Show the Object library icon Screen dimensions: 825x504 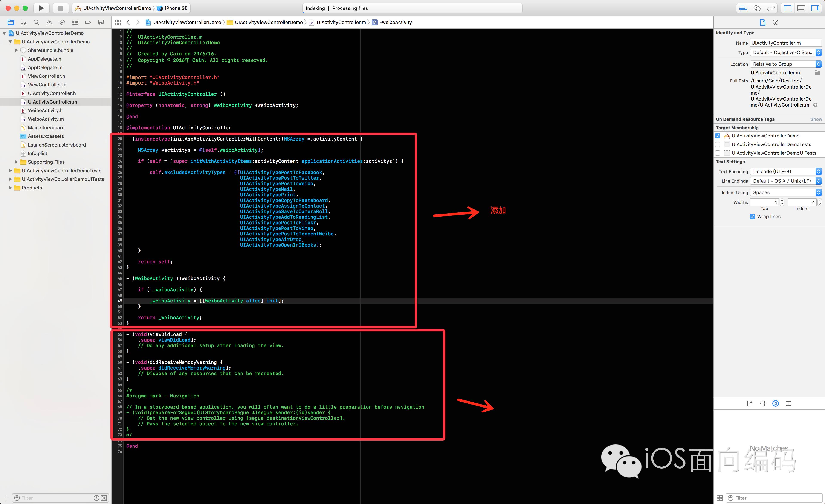775,403
